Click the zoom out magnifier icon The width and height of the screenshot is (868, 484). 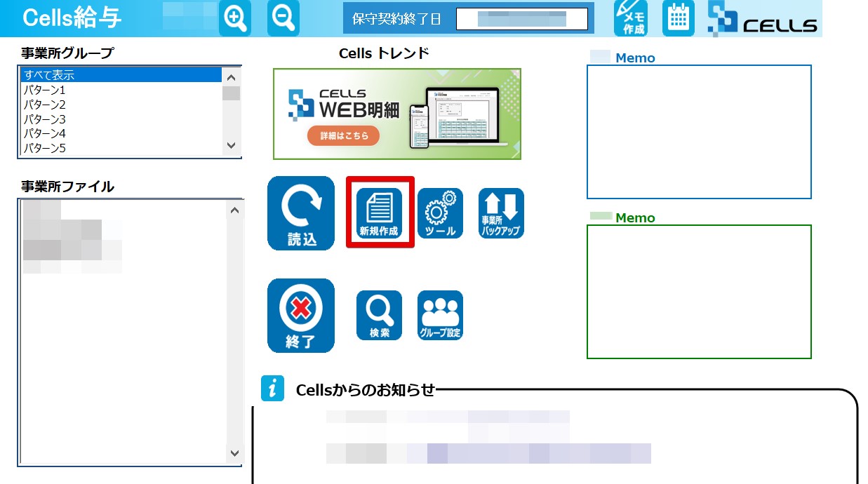coord(283,18)
